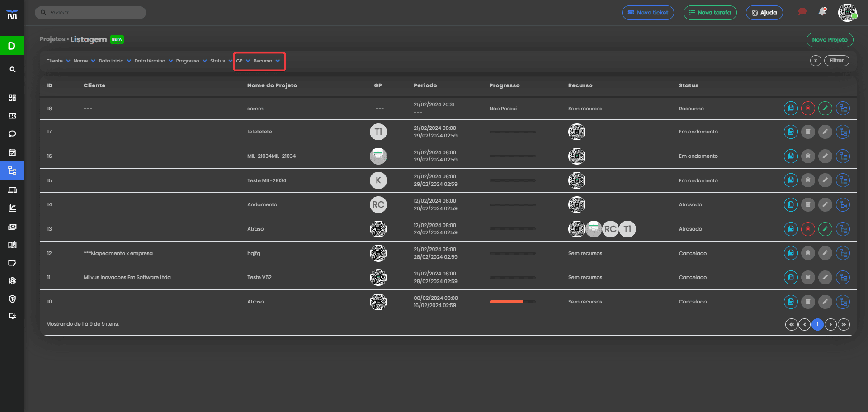Open the notification bell icon

(822, 12)
